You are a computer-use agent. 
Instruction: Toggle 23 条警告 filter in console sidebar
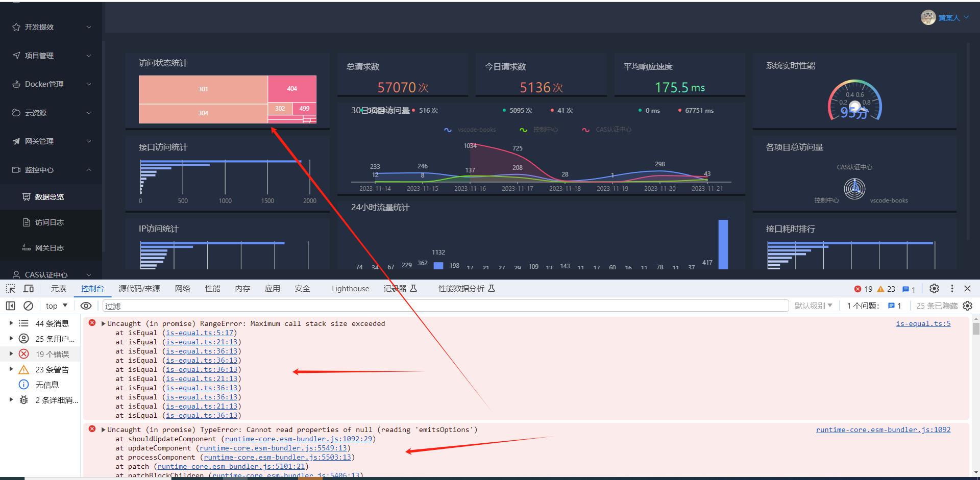click(53, 369)
